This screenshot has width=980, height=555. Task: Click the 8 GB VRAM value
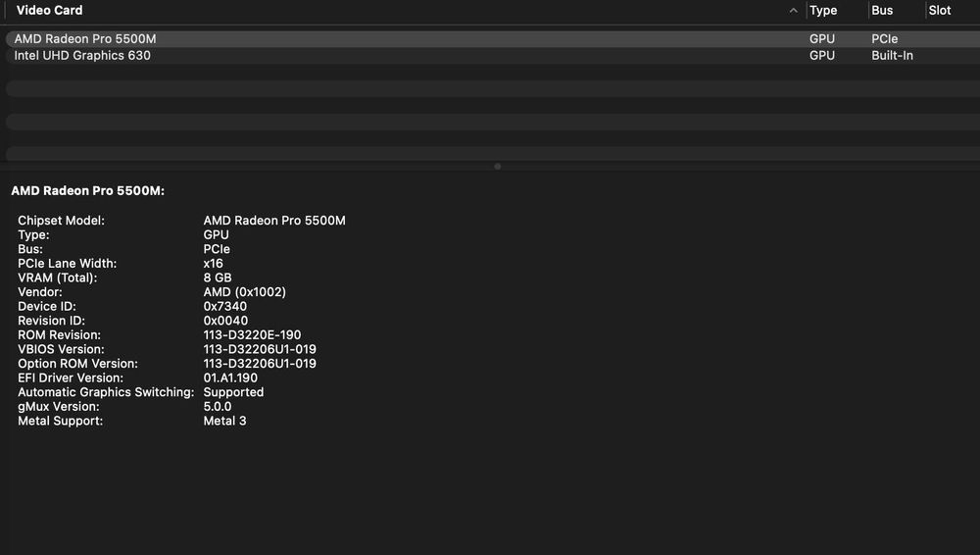pyautogui.click(x=218, y=277)
